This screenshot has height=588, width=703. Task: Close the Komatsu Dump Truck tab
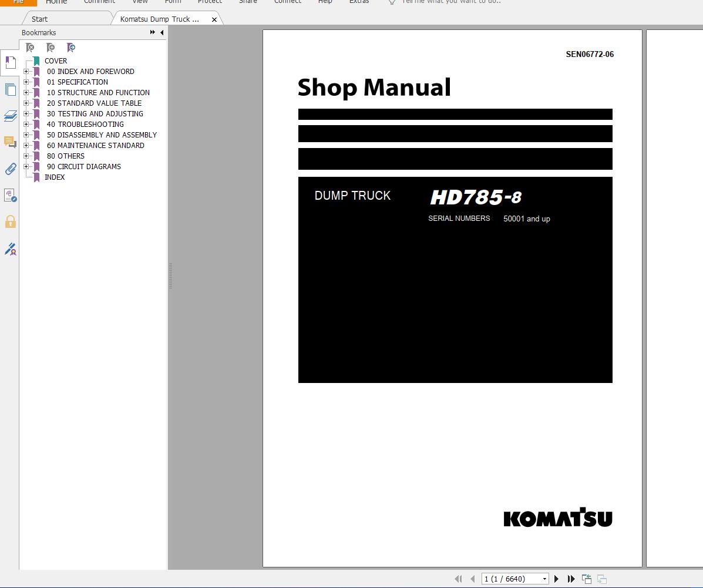[x=214, y=20]
